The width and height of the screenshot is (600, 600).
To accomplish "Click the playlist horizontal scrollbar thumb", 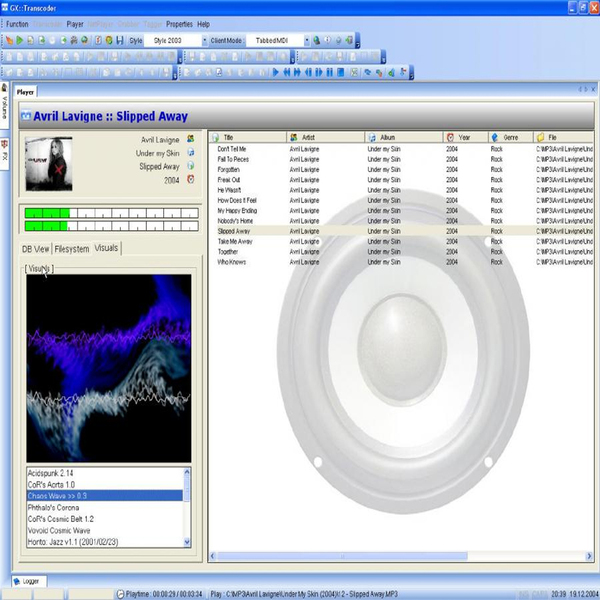I will pos(342,556).
